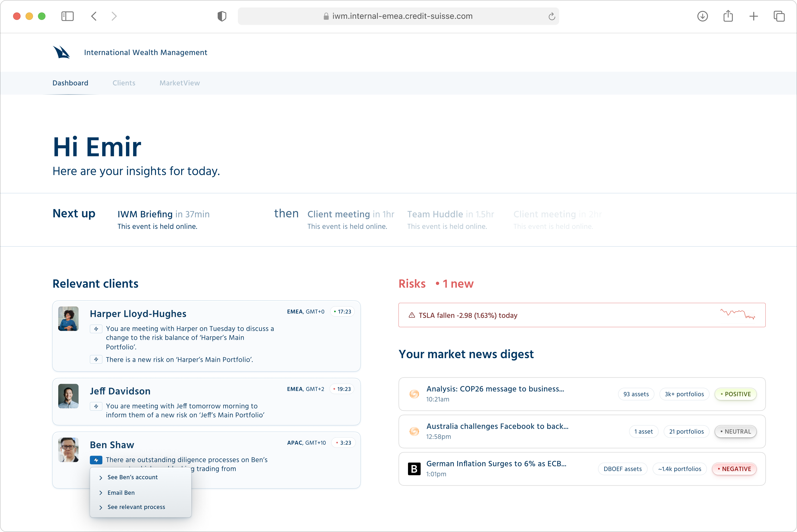Toggle lightning icon beside Ben's diligence insight
Viewport: 797px width, 532px height.
point(96,460)
